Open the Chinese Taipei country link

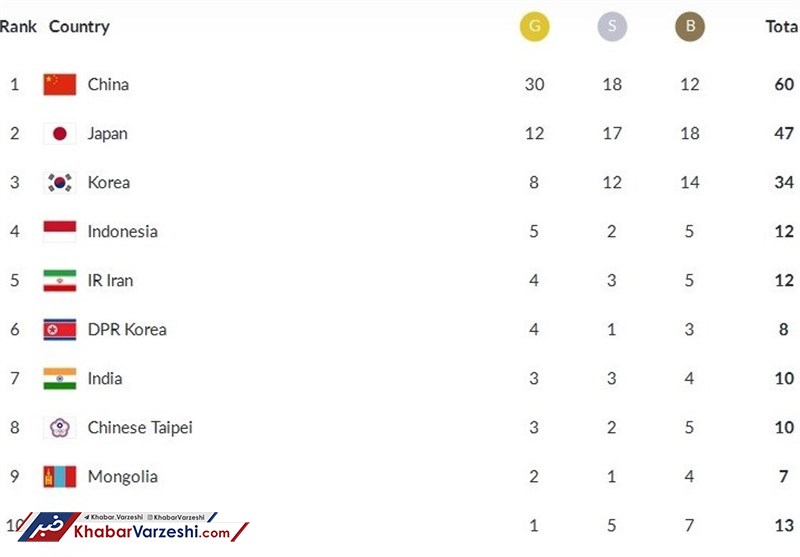click(140, 427)
